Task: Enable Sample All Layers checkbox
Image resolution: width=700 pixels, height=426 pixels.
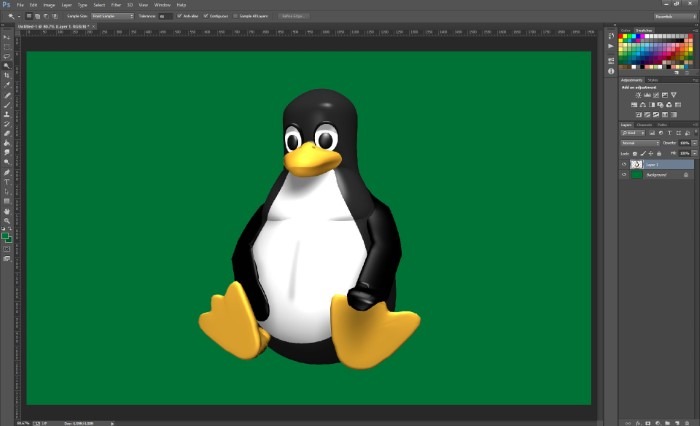Action: (236, 16)
